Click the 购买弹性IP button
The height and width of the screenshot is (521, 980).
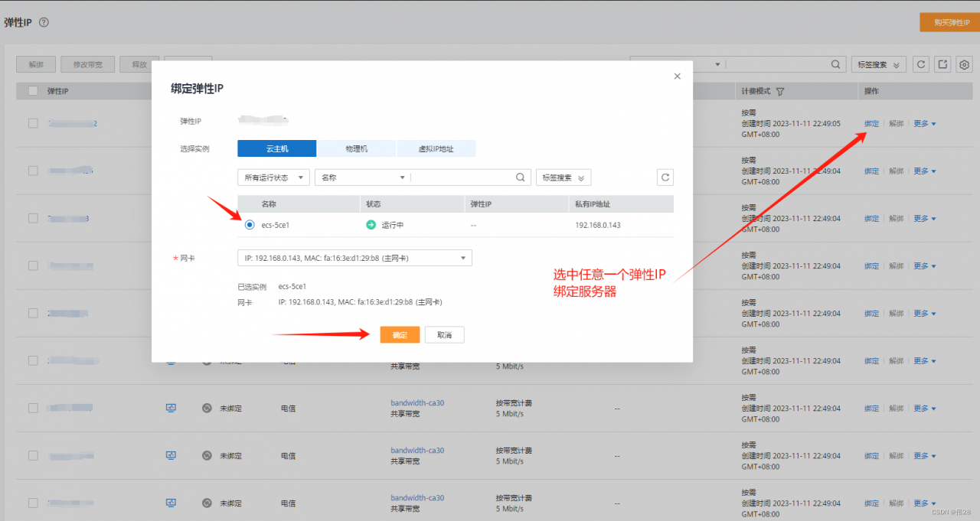[x=949, y=22]
